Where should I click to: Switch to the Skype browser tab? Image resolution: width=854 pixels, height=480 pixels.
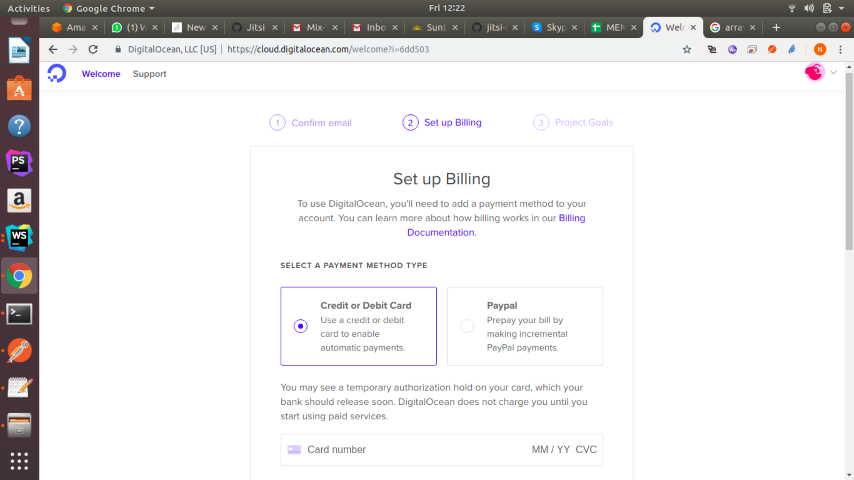tap(554, 27)
